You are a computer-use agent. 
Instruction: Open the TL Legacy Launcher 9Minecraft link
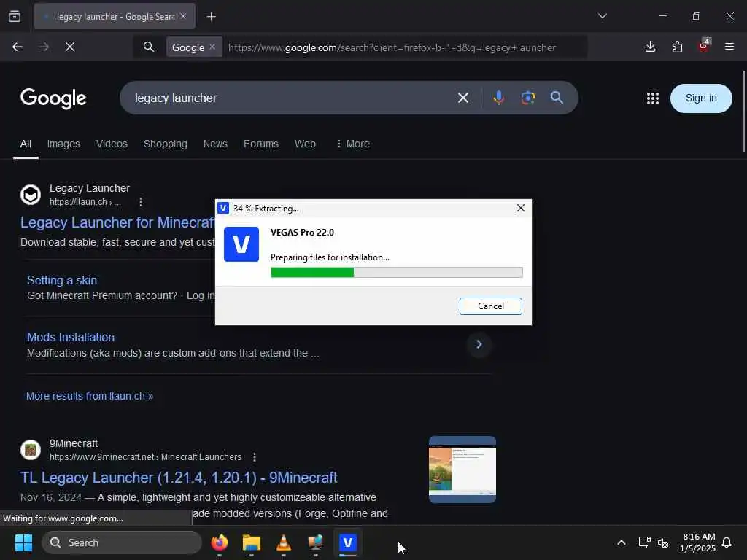coord(179,478)
